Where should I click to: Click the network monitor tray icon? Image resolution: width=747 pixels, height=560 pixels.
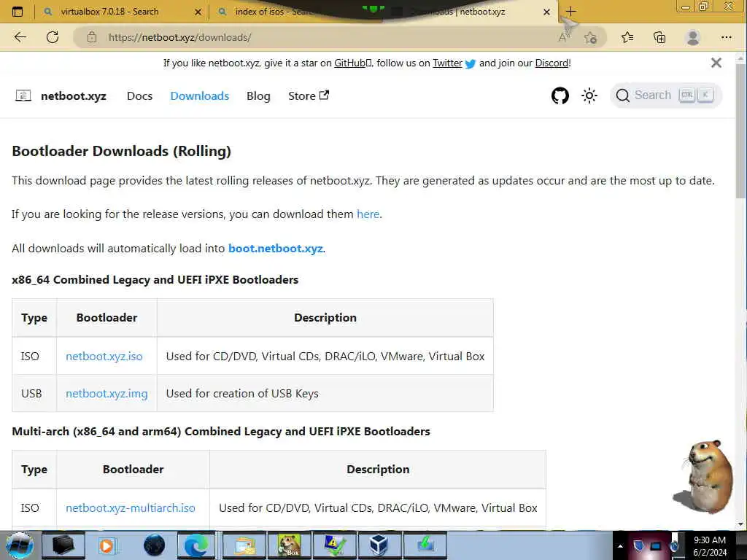[x=656, y=545]
